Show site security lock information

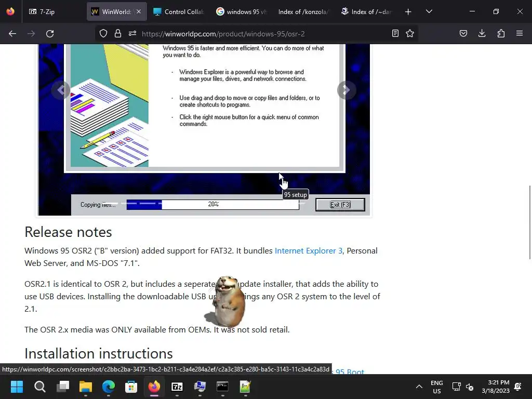[118, 34]
